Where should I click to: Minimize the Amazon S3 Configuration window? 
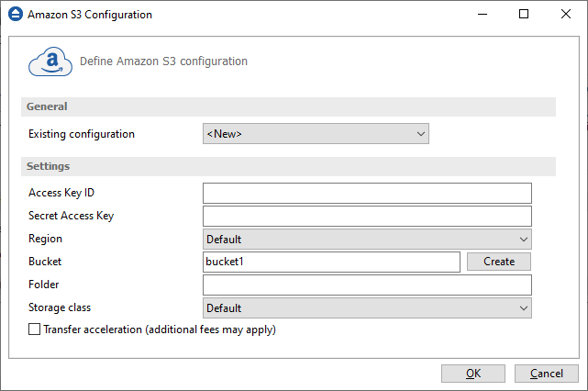pos(483,15)
